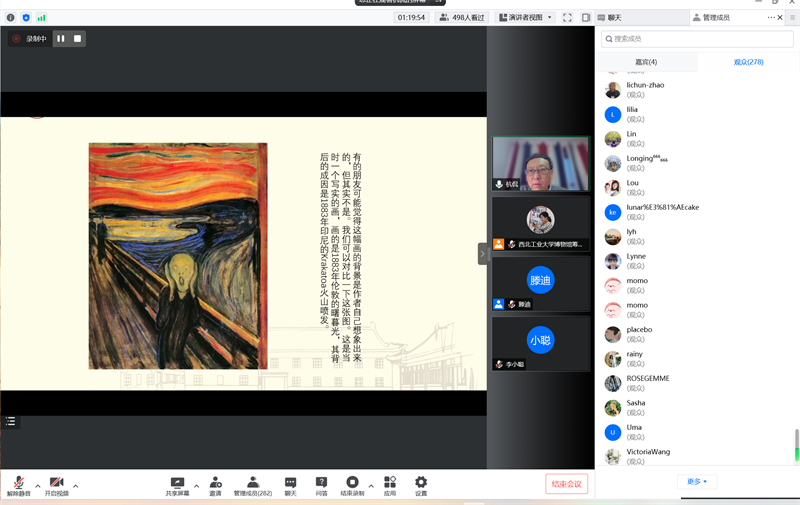Open the Chat (聊天) toolbar icon
This screenshot has width=800, height=505.
click(290, 485)
